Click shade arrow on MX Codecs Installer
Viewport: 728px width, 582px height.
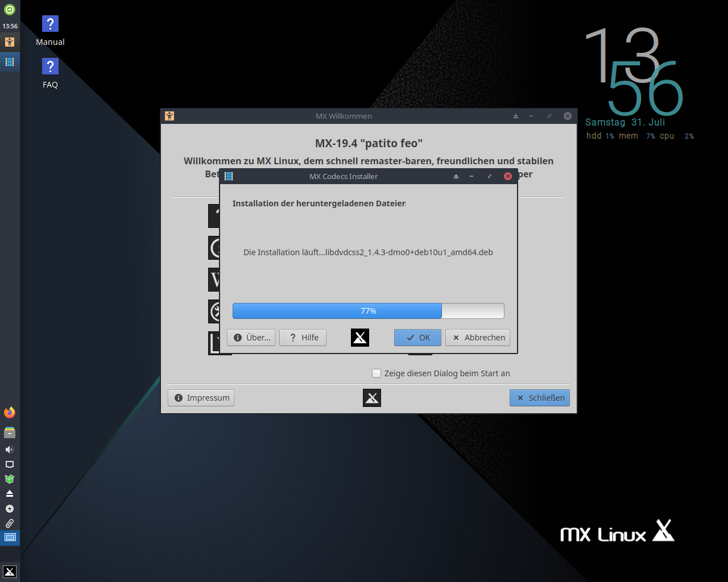coord(456,176)
